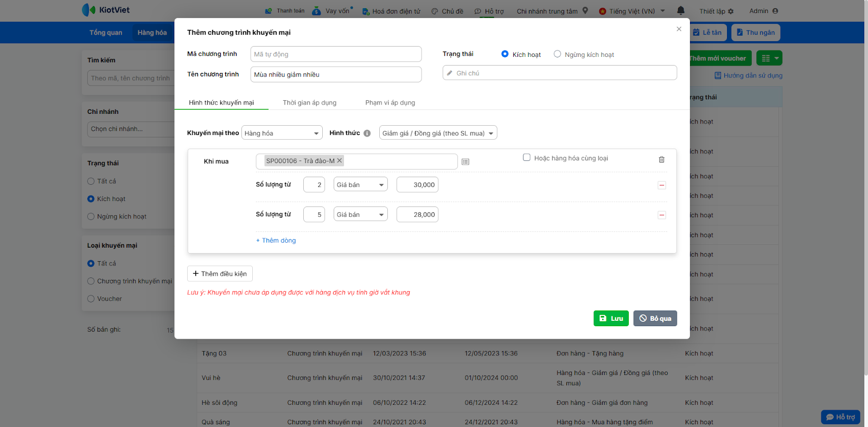The width and height of the screenshot is (868, 427).
Task: Click the Vui hè promotion row name
Action: tap(211, 378)
